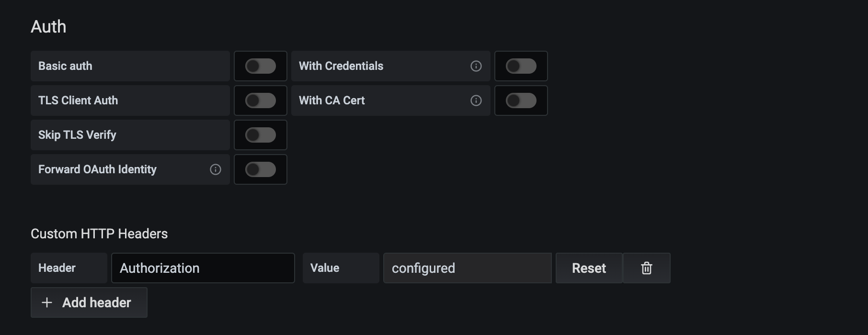Image resolution: width=868 pixels, height=335 pixels.
Task: Click the Add header button
Action: click(89, 302)
